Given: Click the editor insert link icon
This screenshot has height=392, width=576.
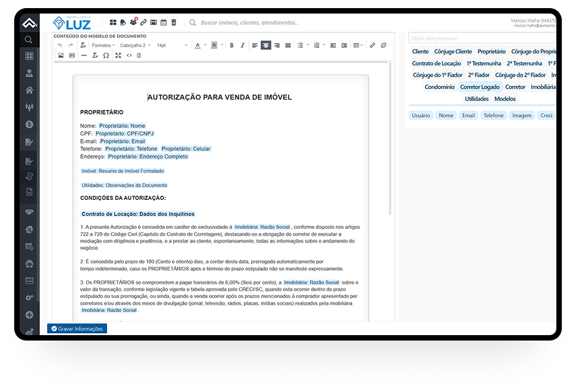Looking at the screenshot, I should [x=372, y=45].
